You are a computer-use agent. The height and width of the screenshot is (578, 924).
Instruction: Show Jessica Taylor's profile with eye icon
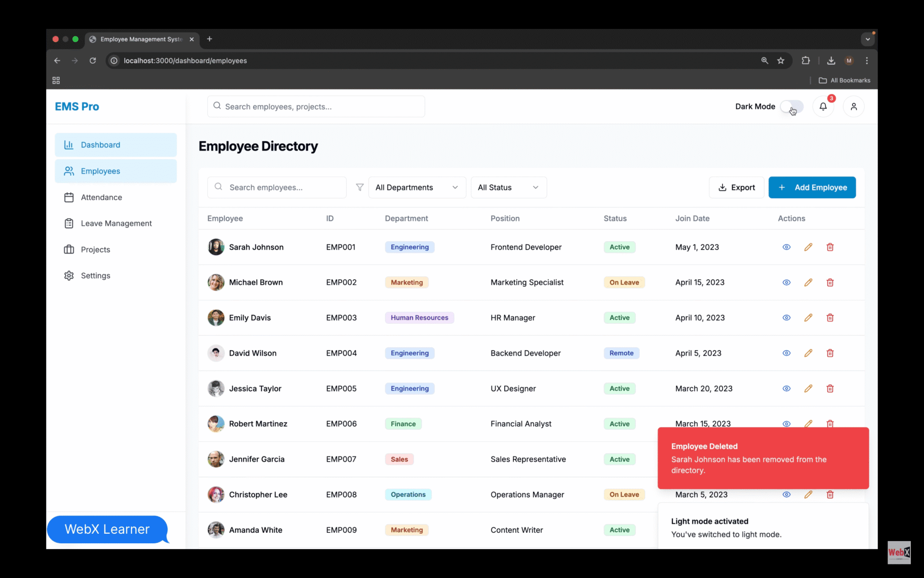786,388
